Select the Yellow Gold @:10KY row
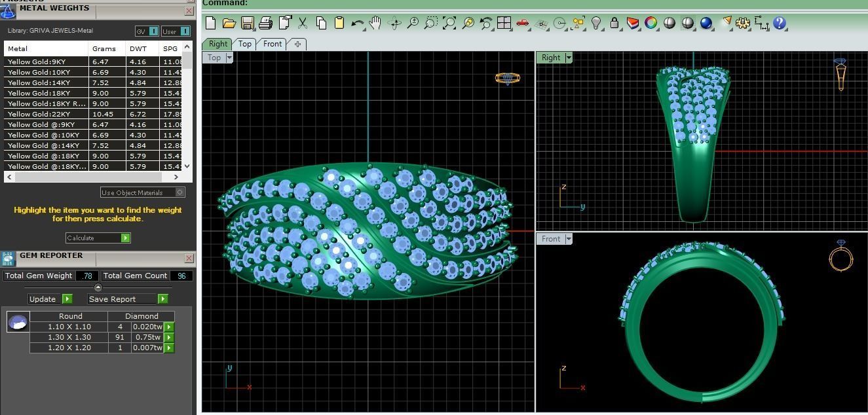This screenshot has height=415, width=868. [x=94, y=135]
